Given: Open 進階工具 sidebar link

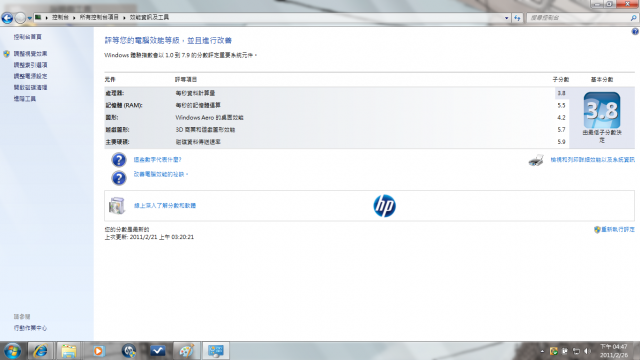Looking at the screenshot, I should (24, 99).
